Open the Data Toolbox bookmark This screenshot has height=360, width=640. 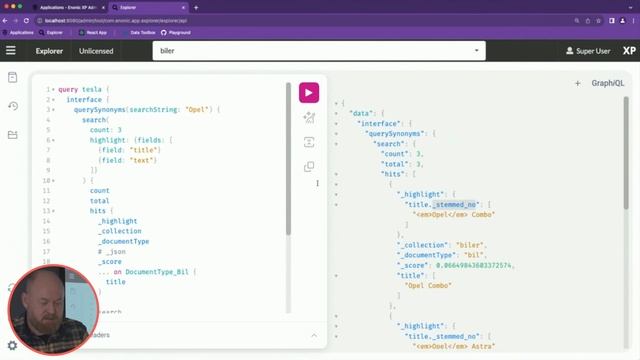[139, 32]
